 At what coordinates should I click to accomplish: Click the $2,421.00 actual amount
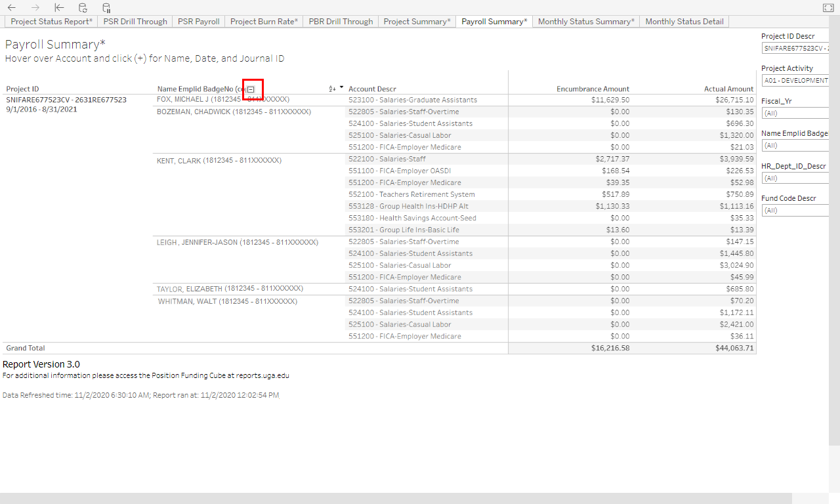coord(736,324)
